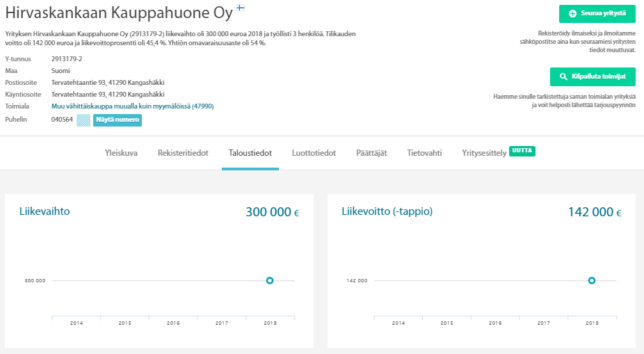Image resolution: width=644 pixels, height=354 pixels.
Task: Click the Käyntiosoite row's Tervatehtaantie 93 address
Action: tap(108, 95)
